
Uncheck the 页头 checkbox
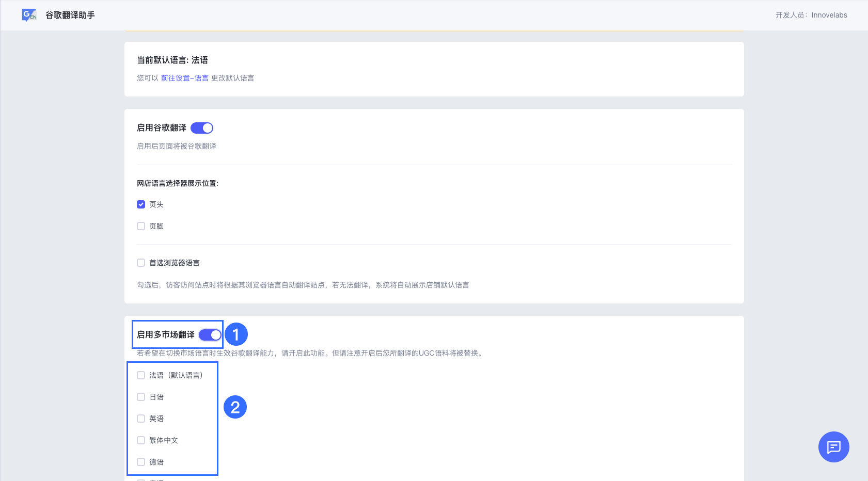(x=141, y=204)
